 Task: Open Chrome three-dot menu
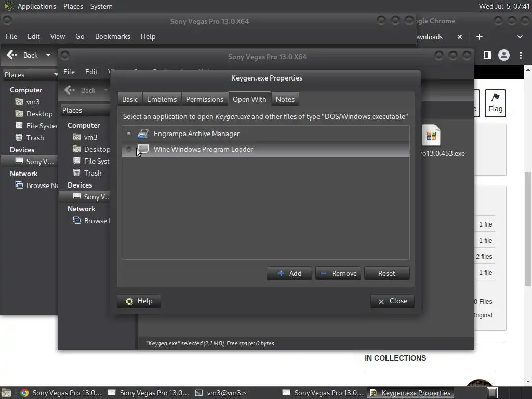click(521, 55)
